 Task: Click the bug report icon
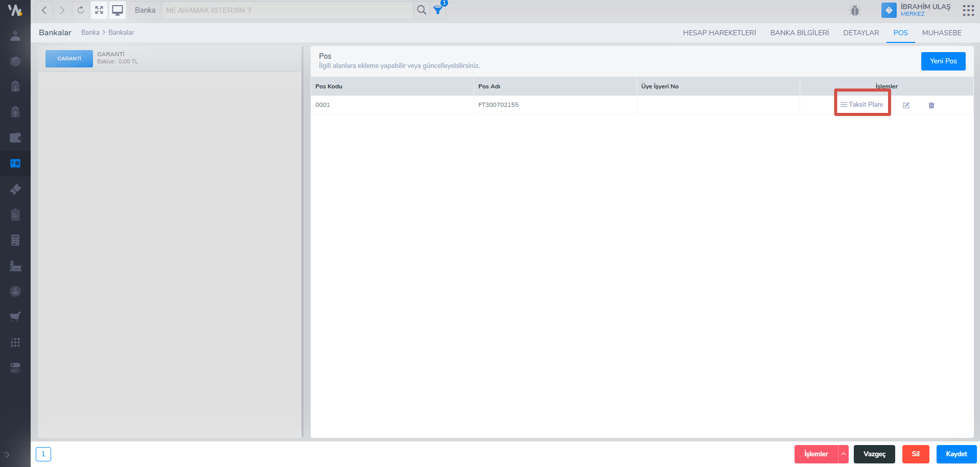pyautogui.click(x=855, y=10)
